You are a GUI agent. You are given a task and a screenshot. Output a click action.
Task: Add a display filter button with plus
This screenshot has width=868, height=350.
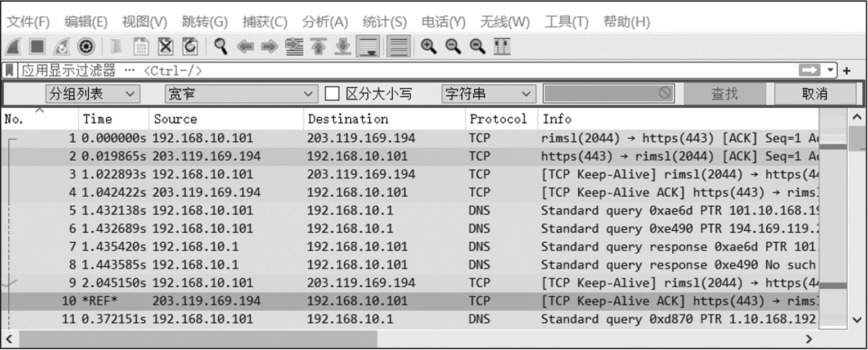846,71
